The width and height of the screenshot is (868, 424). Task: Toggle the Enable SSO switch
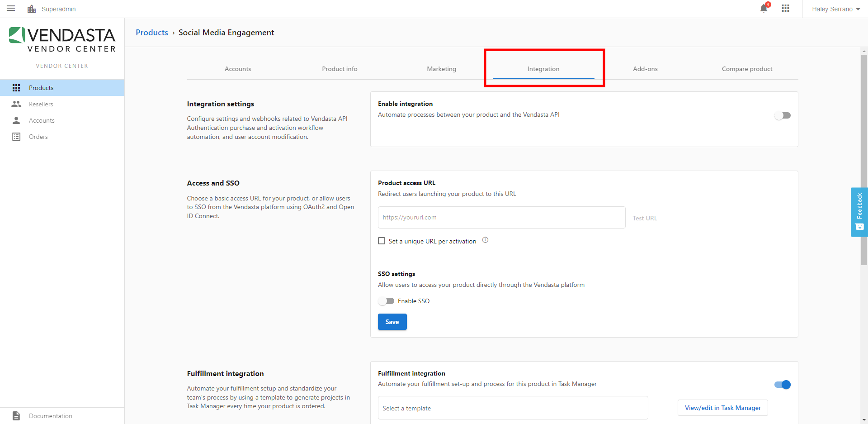(x=387, y=301)
